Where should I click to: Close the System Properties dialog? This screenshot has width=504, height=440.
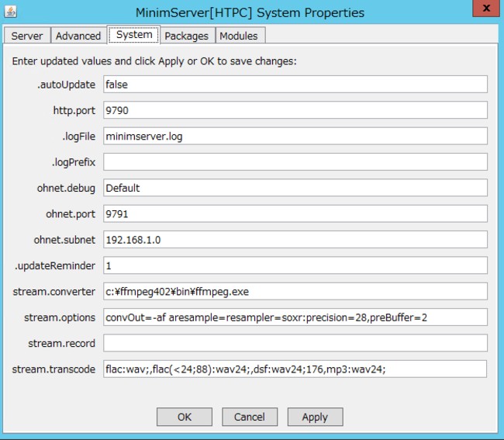pos(486,8)
